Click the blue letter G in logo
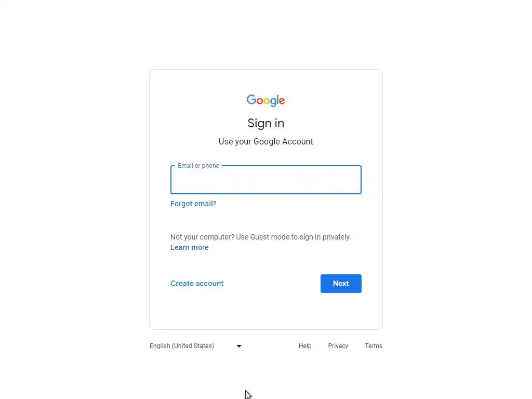The height and width of the screenshot is (399, 532). (x=251, y=99)
